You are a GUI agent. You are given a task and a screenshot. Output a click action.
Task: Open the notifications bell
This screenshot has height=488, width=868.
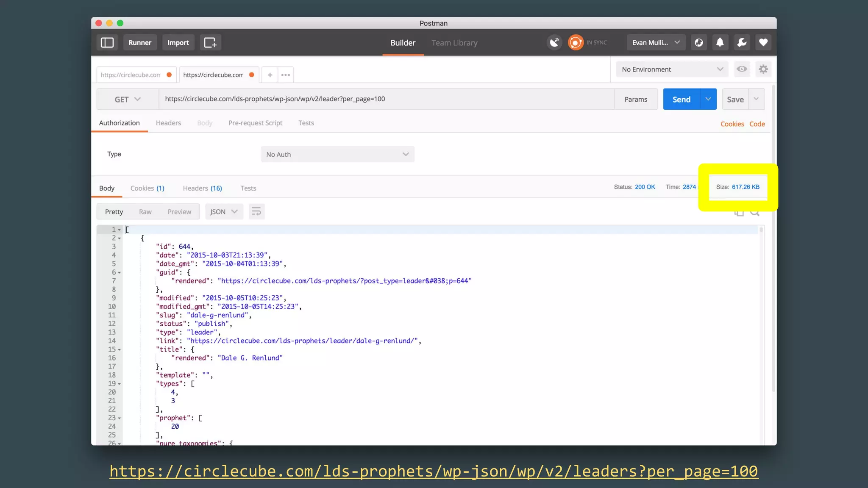pos(720,42)
